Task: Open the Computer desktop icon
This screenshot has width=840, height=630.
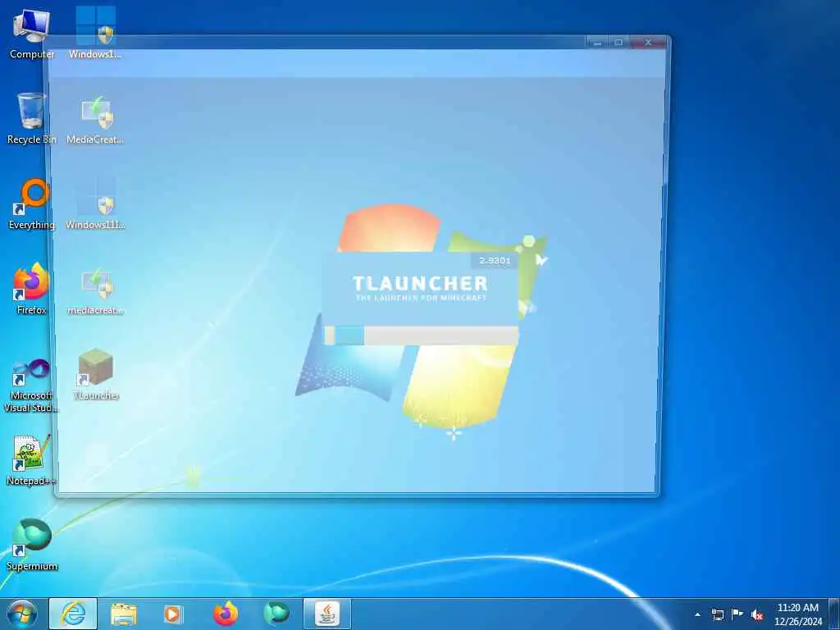Action: click(x=31, y=33)
